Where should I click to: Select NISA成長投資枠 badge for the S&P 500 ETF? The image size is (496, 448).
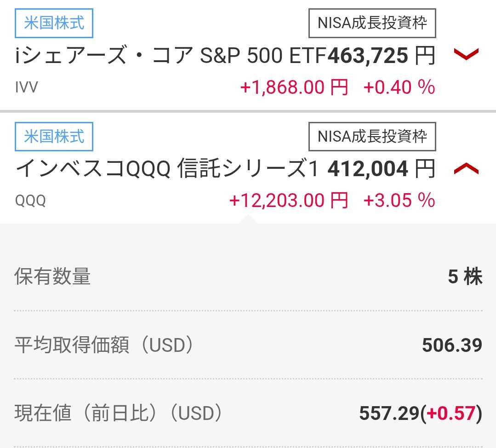(372, 23)
